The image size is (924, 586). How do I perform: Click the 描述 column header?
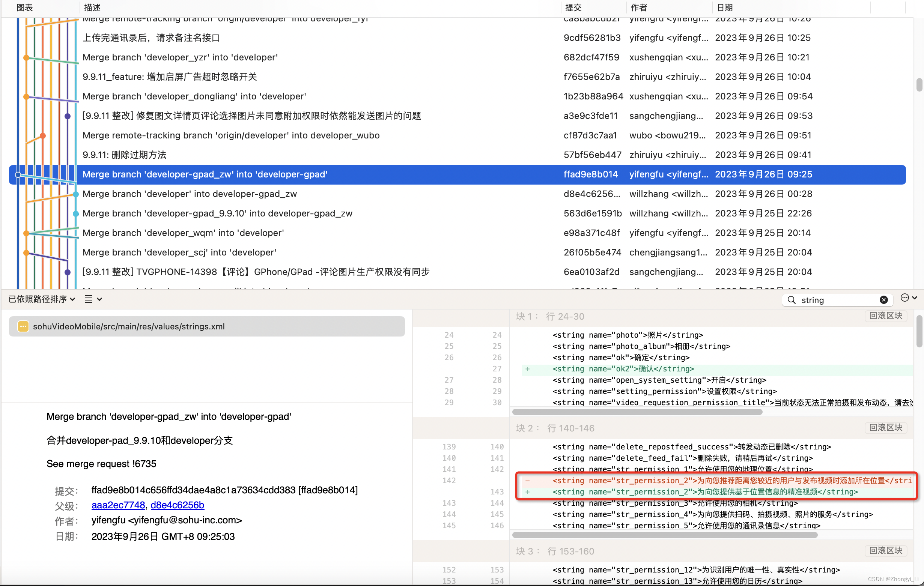(92, 7)
